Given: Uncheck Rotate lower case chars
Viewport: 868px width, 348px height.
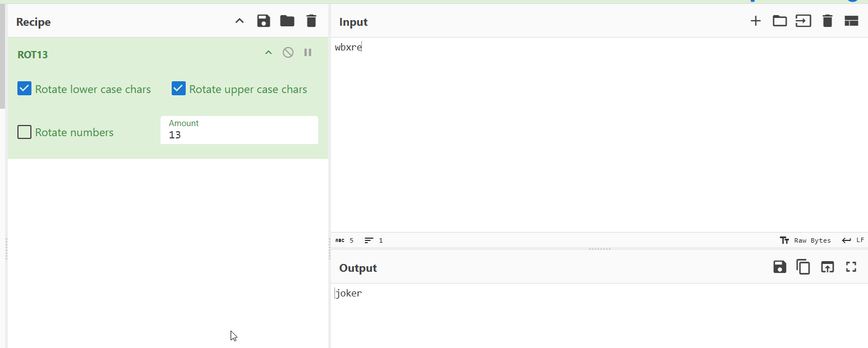Looking at the screenshot, I should pos(24,89).
